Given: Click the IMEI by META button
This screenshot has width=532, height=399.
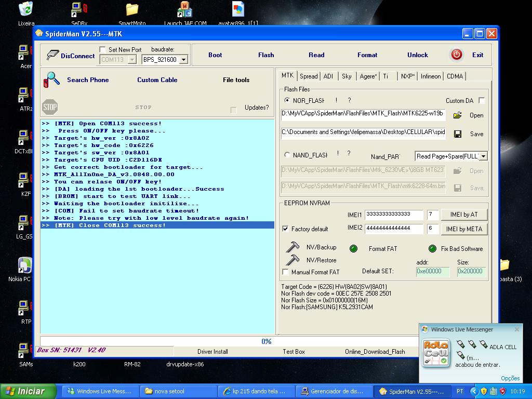Looking at the screenshot, I should pyautogui.click(x=464, y=229).
